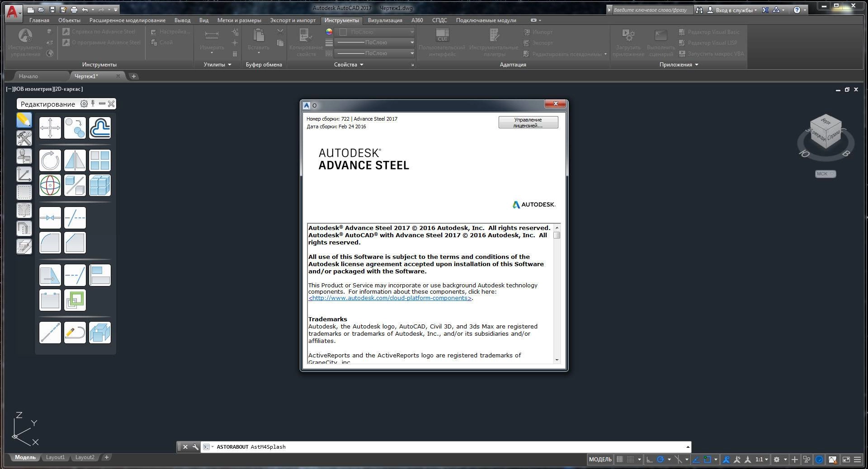Click the pencil with curved arrow tool
Screen dimensions: 868x469
75,333
